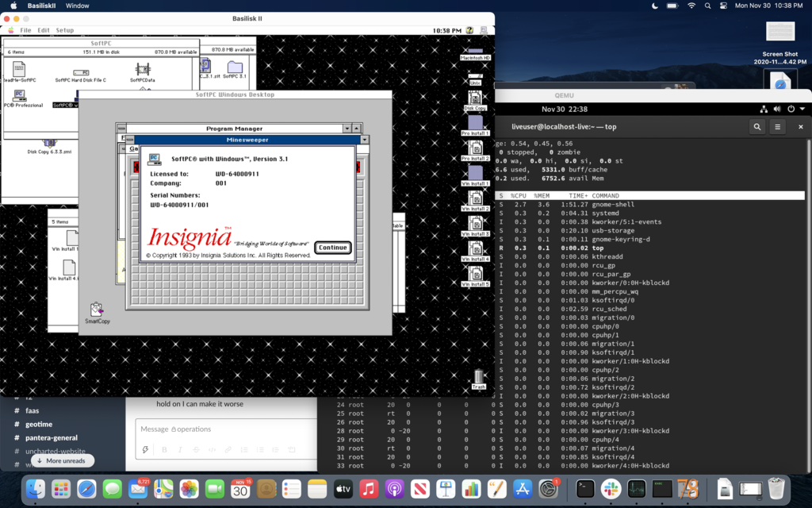Click the GNOME clock showing Nov 30 22:38
This screenshot has height=508, width=812.
[565, 109]
